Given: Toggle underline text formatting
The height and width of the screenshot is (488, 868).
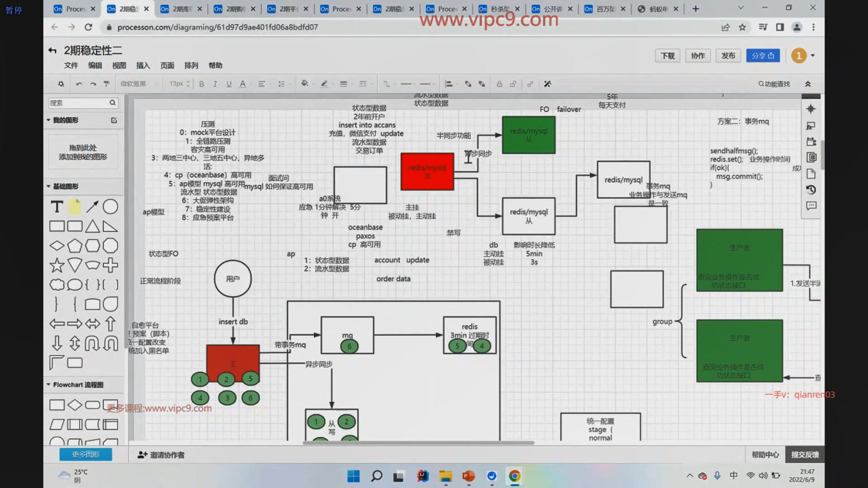Looking at the screenshot, I should [229, 84].
